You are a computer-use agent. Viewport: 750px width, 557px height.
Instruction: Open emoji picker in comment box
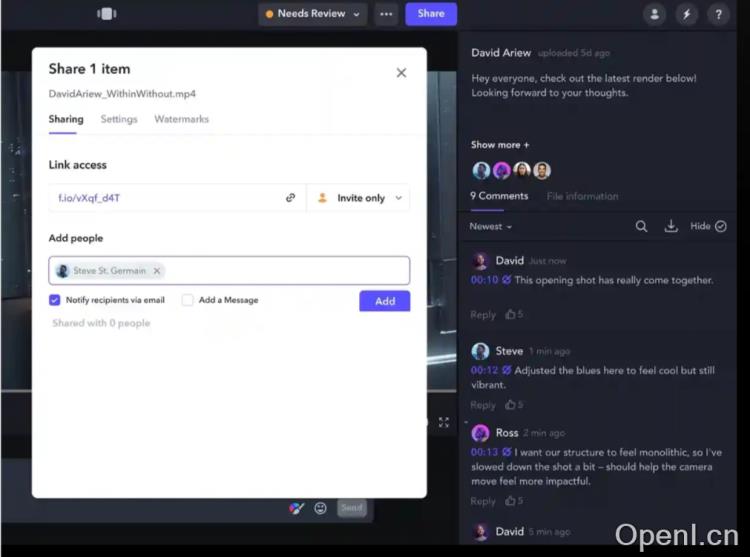320,508
